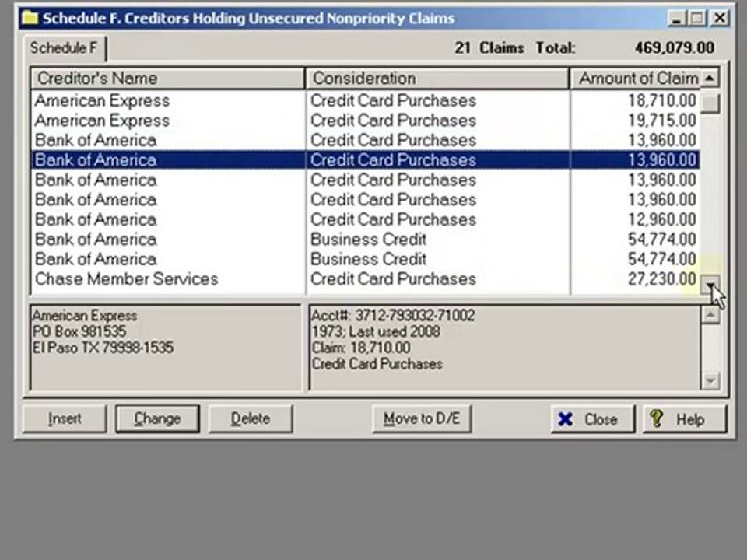
Task: Sort by the Consideration column header
Action: pos(437,78)
